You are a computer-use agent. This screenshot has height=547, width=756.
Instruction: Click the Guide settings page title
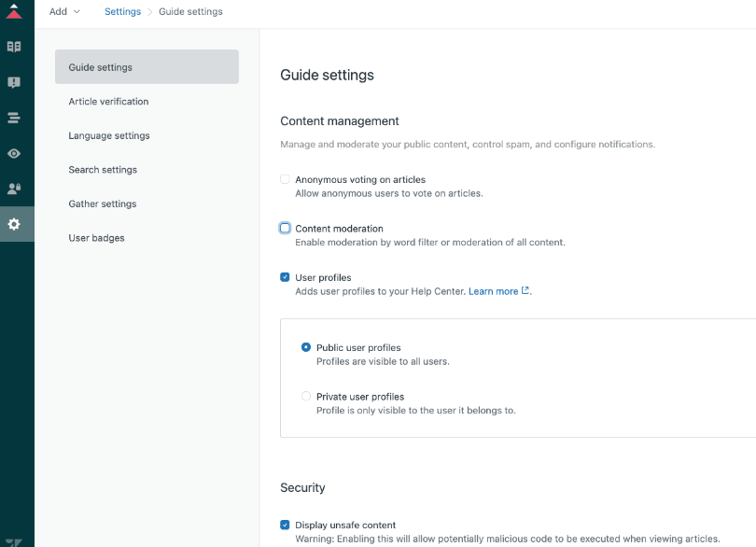pyautogui.click(x=327, y=76)
